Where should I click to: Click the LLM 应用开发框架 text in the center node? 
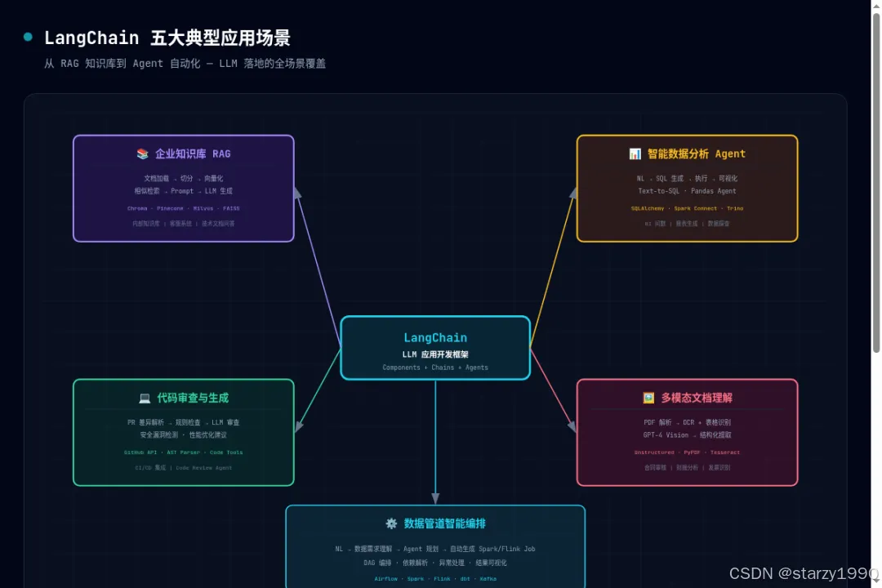coord(435,354)
